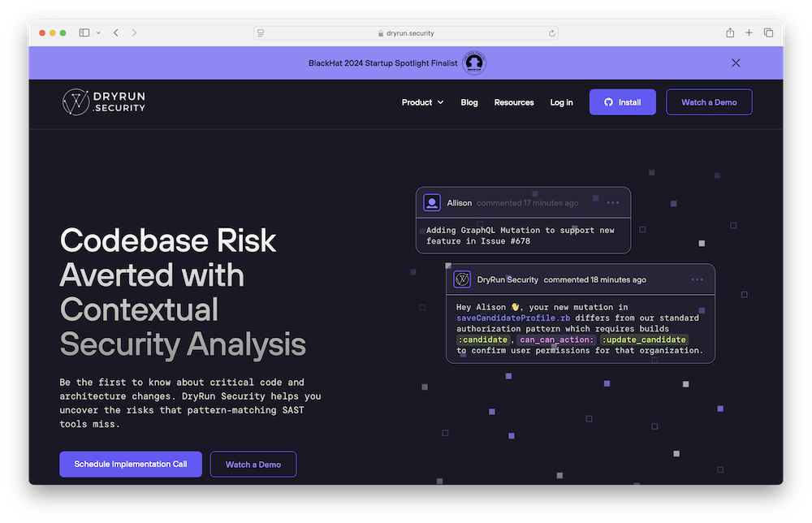This screenshot has width=812, height=523.
Task: Open BlackHat 2024 Startup Spotlight Finalist link
Action: pyautogui.click(x=382, y=63)
